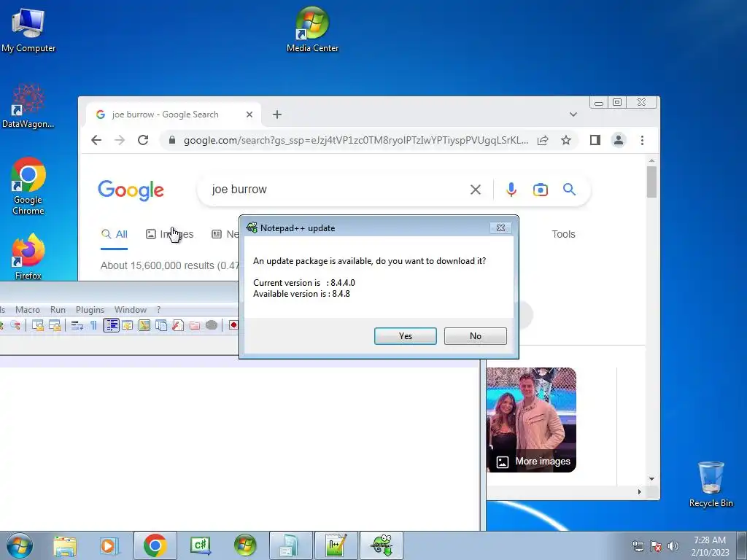Clear the Google search box with X
The width and height of the screenshot is (747, 560).
pos(476,190)
